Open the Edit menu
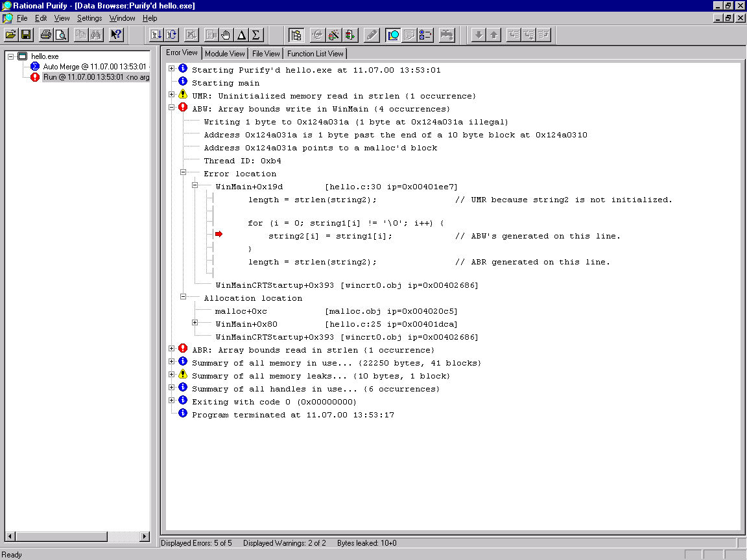The image size is (747, 560). coord(41,18)
